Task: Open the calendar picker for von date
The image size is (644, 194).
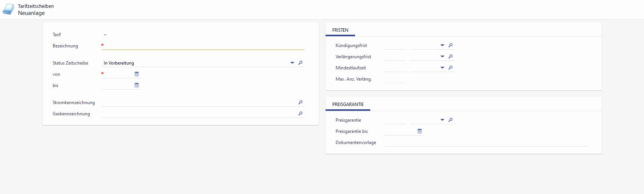Action: (x=137, y=74)
